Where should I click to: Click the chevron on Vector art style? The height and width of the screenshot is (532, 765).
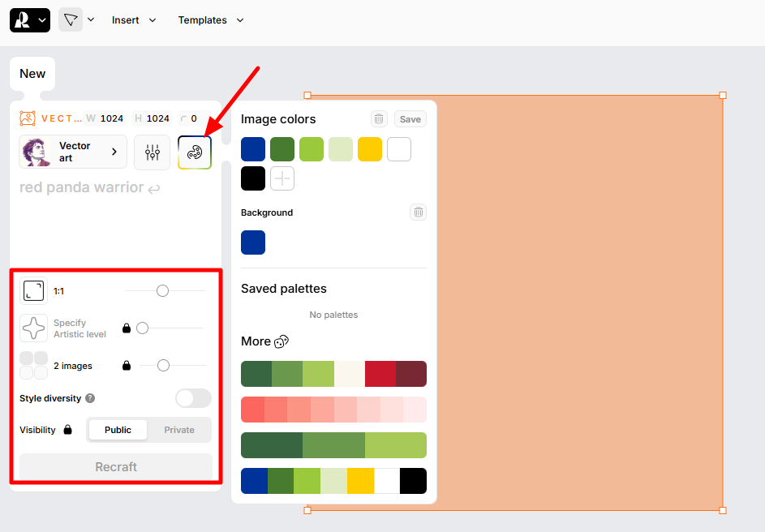(x=114, y=152)
